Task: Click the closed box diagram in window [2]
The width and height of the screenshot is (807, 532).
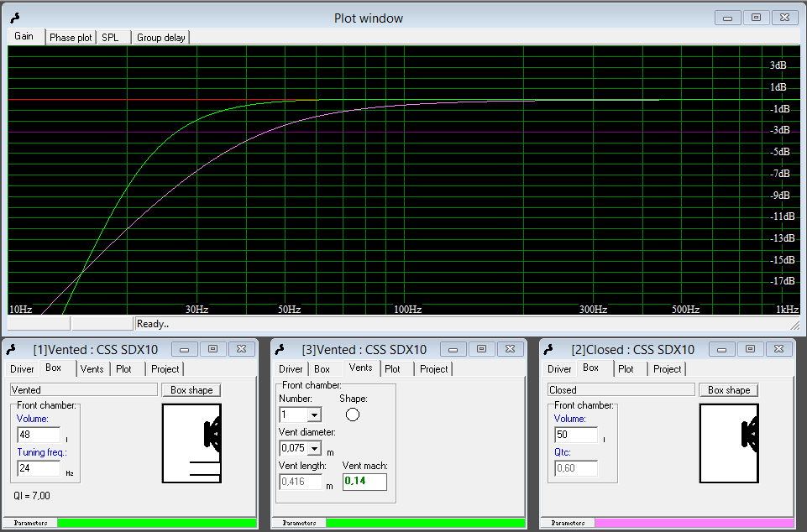Action: click(729, 443)
